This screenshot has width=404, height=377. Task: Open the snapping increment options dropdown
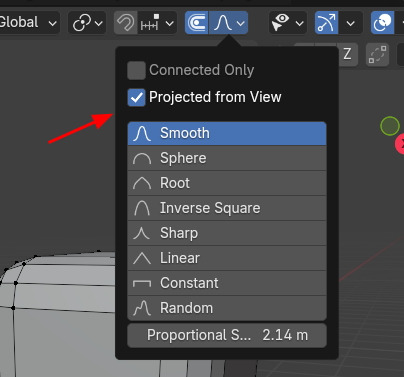point(157,23)
